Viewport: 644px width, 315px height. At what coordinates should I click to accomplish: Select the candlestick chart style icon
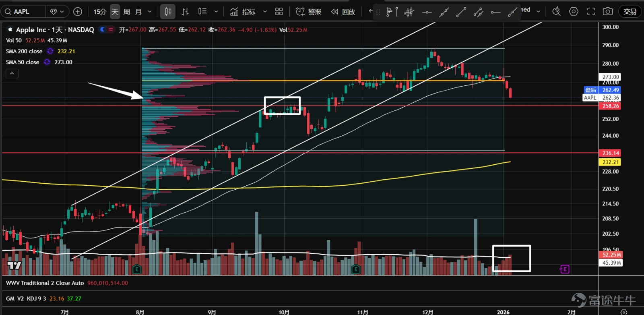point(168,12)
